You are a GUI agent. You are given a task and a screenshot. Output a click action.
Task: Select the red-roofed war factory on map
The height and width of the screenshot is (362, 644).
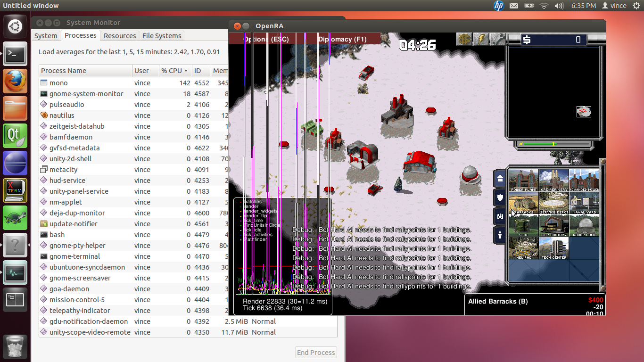(419, 162)
